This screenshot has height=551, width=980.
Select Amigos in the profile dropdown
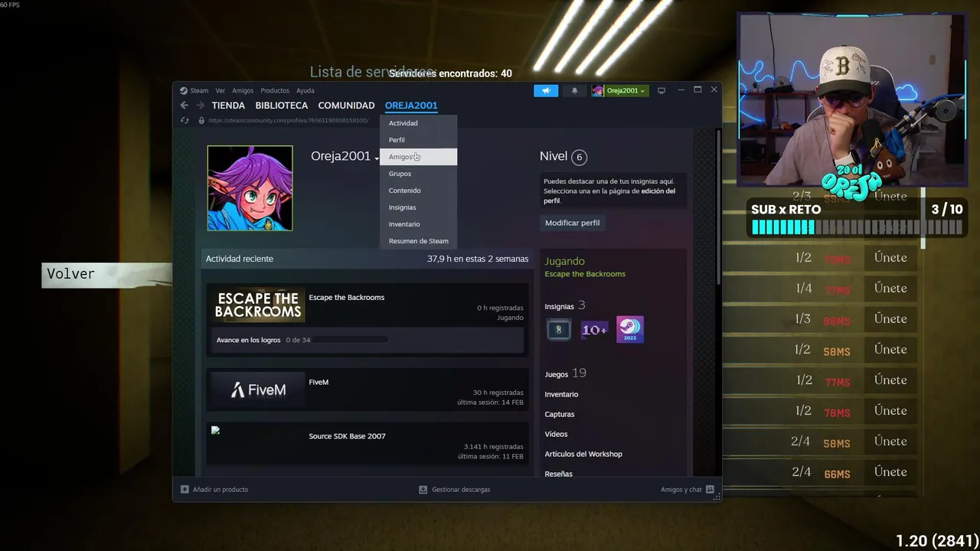click(x=418, y=157)
